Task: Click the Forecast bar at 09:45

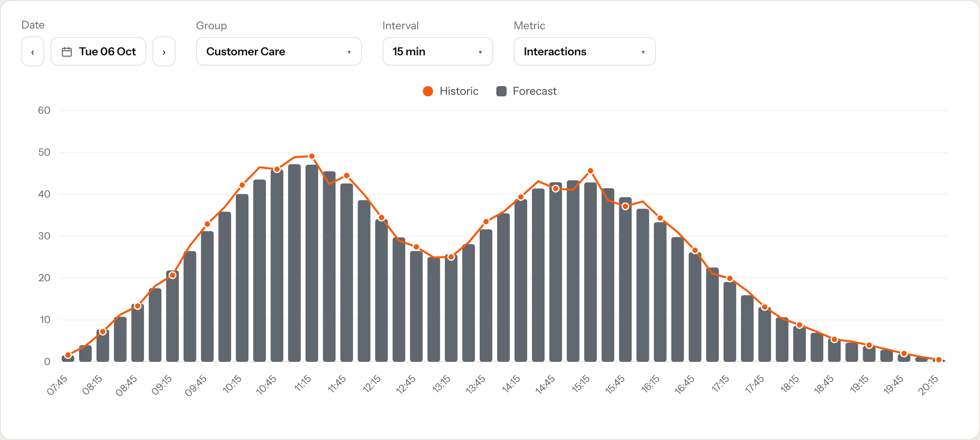Action: (x=207, y=297)
